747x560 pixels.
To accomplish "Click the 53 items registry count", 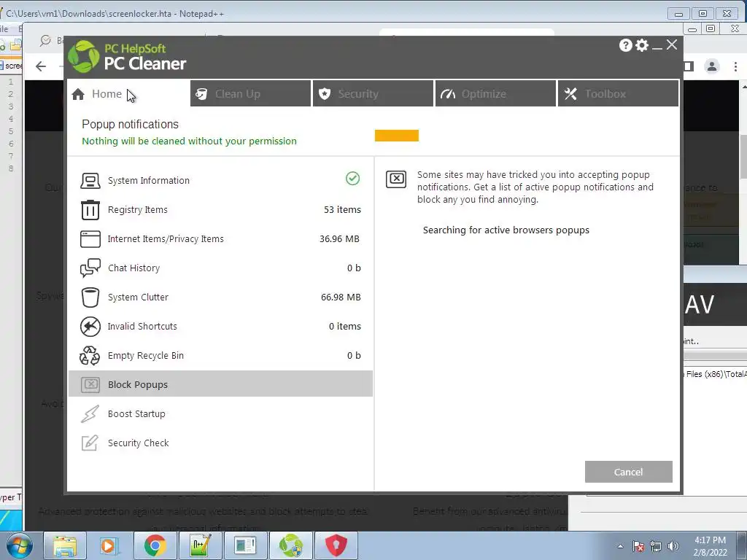I will pyautogui.click(x=343, y=210).
